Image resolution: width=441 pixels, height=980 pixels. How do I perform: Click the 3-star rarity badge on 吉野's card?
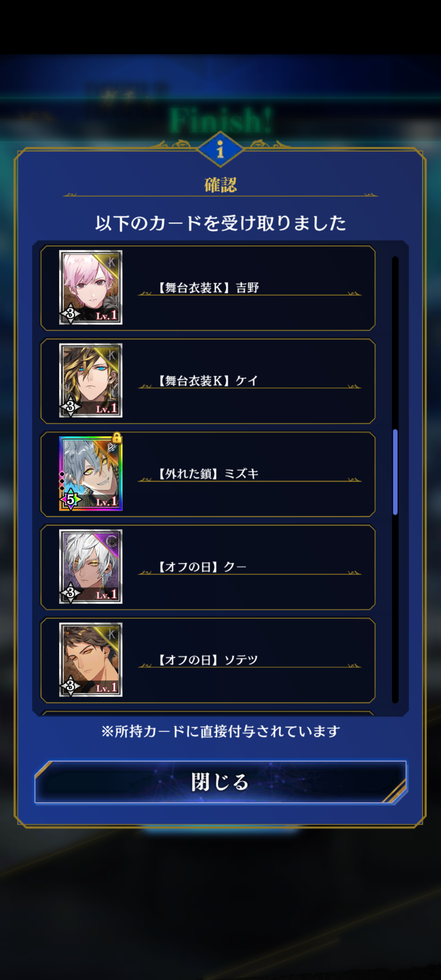70,314
